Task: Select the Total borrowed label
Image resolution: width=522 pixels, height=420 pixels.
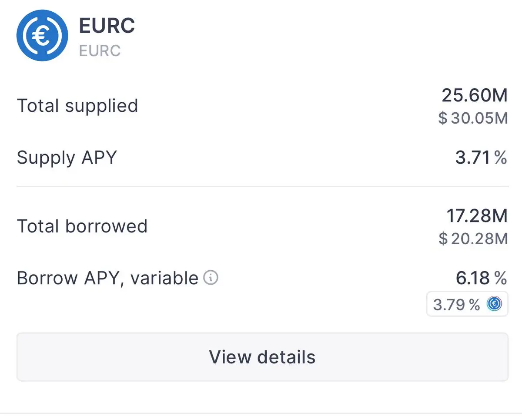Action: pyautogui.click(x=82, y=226)
